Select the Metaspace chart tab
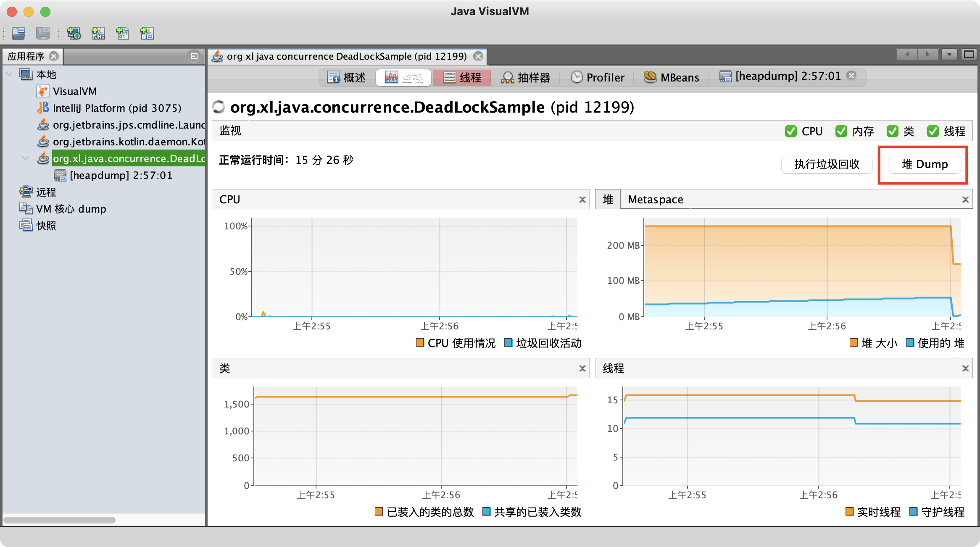Screen dimensions: 980x547 [x=656, y=199]
